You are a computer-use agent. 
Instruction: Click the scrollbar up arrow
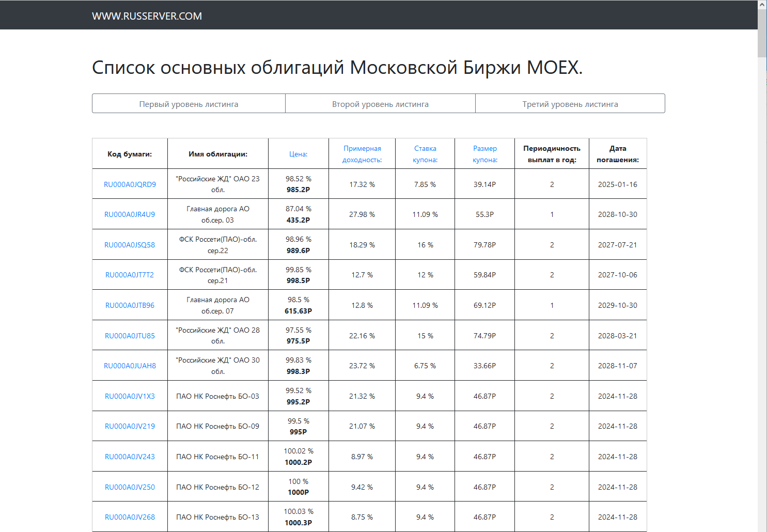coord(762,4)
